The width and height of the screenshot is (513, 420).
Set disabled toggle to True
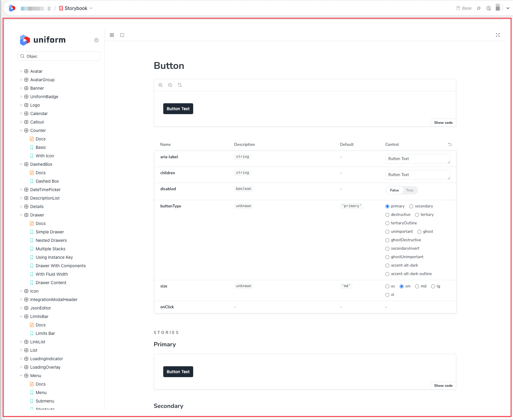coord(410,190)
